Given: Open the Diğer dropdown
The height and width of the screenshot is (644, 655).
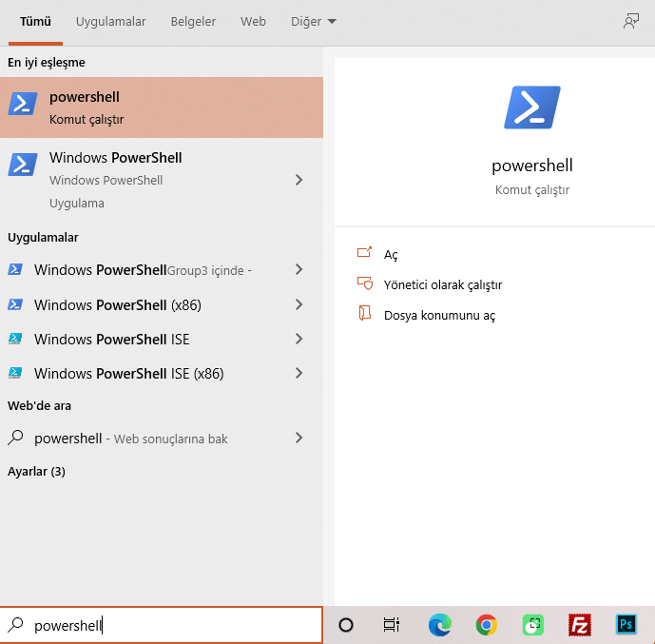Looking at the screenshot, I should pyautogui.click(x=314, y=21).
